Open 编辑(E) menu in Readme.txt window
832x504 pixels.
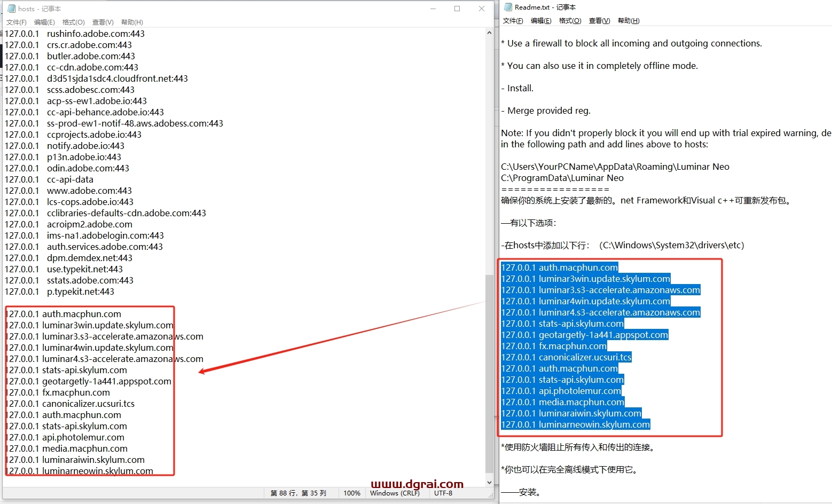click(x=541, y=20)
